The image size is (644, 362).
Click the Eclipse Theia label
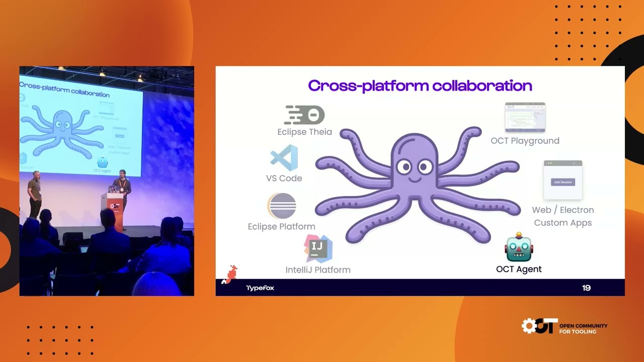coord(305,132)
